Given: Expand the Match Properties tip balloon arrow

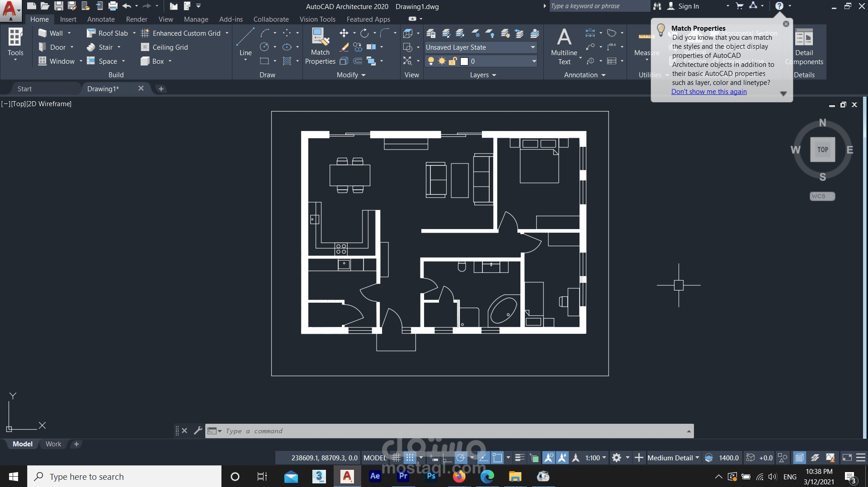Looking at the screenshot, I should pyautogui.click(x=783, y=94).
